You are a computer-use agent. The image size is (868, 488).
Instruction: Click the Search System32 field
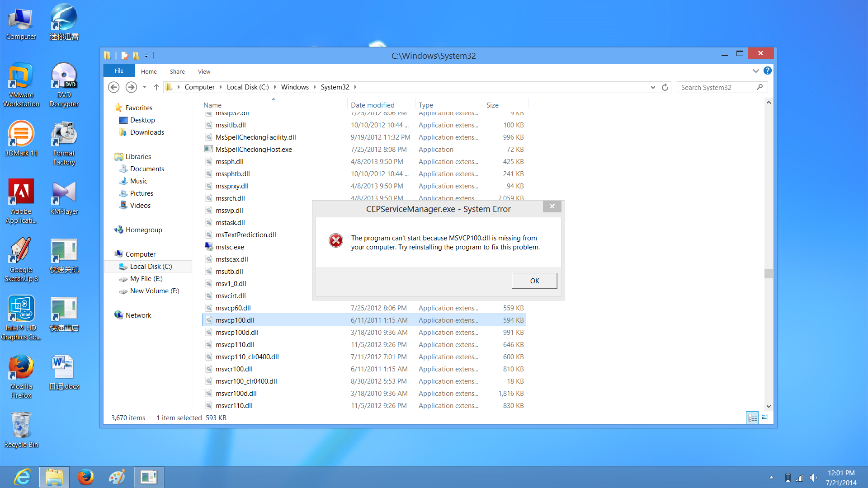[x=717, y=87]
